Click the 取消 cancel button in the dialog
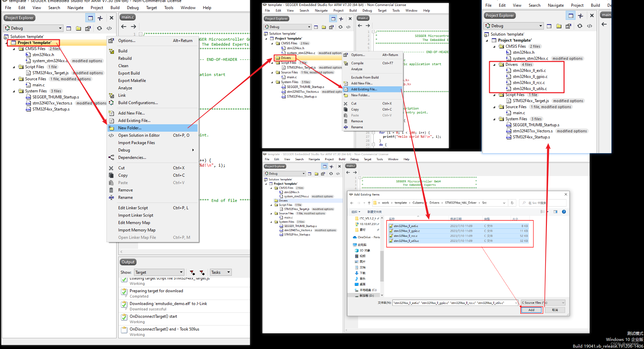Viewport: 644px width, 349px height. pyautogui.click(x=555, y=310)
